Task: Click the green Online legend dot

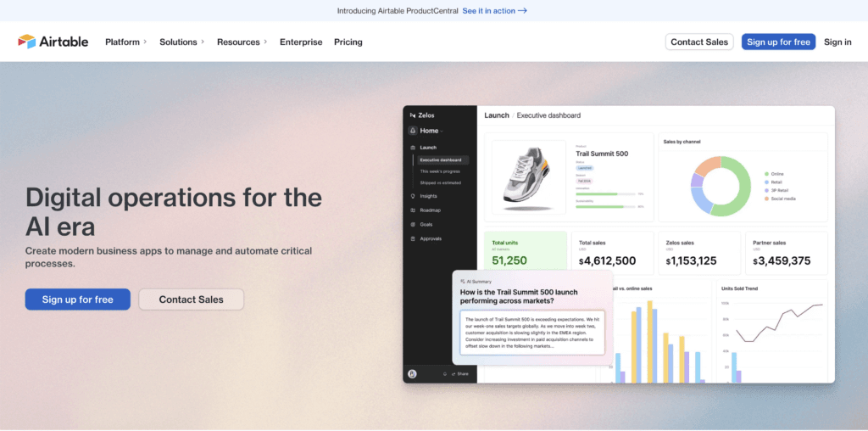Action: [x=766, y=174]
